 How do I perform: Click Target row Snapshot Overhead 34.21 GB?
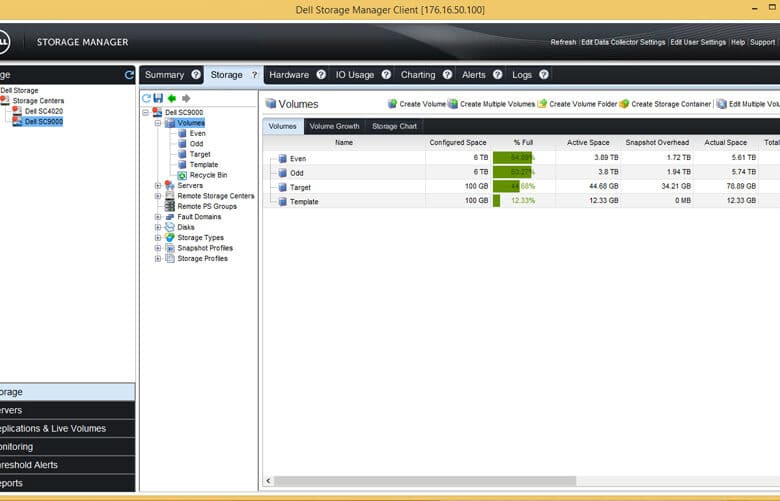pos(676,186)
